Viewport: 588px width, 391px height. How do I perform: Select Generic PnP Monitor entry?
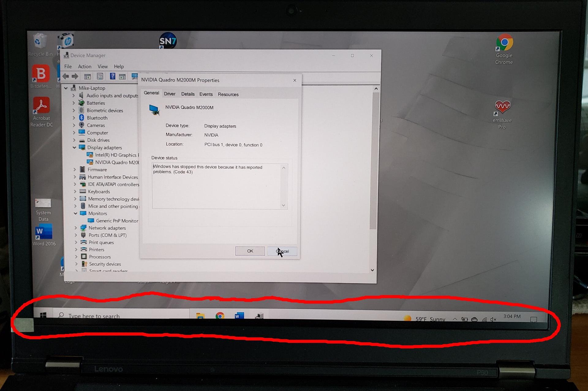coord(113,221)
